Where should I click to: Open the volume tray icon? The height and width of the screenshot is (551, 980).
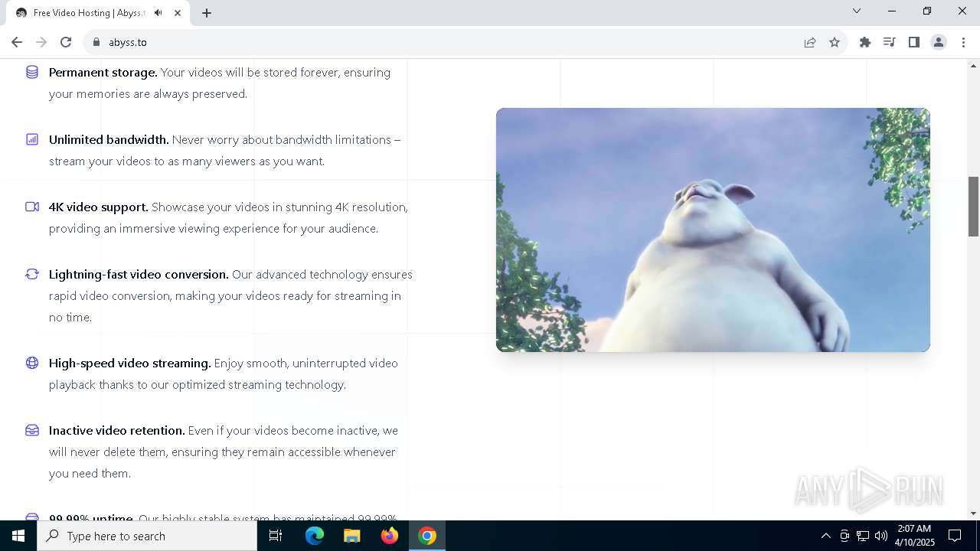pos(881,536)
